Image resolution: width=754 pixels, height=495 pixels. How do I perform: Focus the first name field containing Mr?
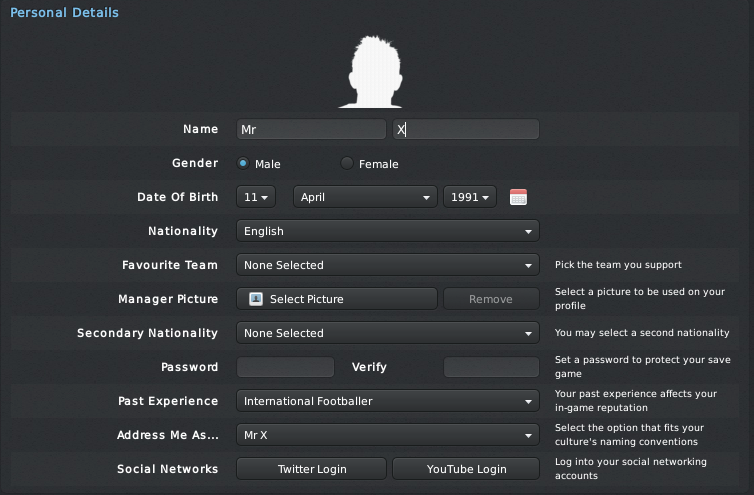click(x=311, y=129)
